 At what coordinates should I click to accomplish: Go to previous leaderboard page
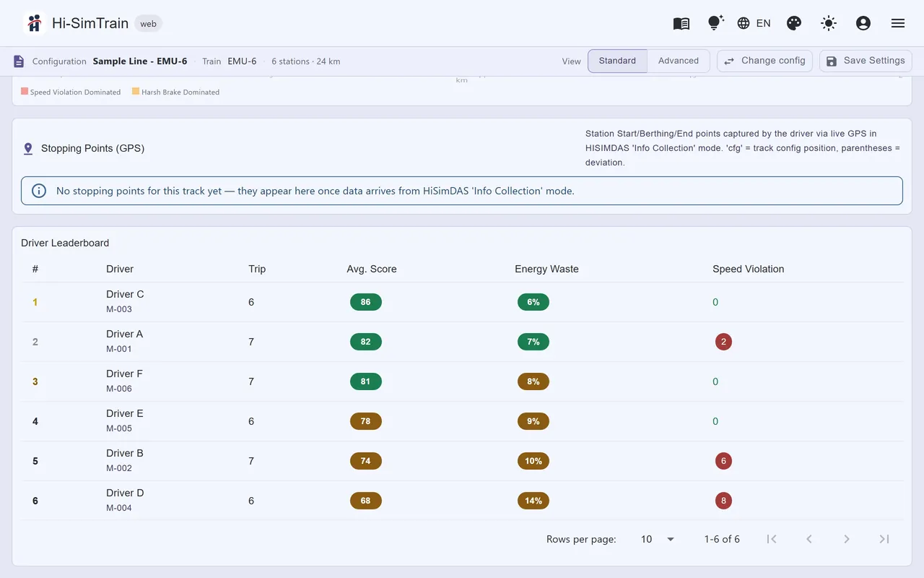(809, 539)
